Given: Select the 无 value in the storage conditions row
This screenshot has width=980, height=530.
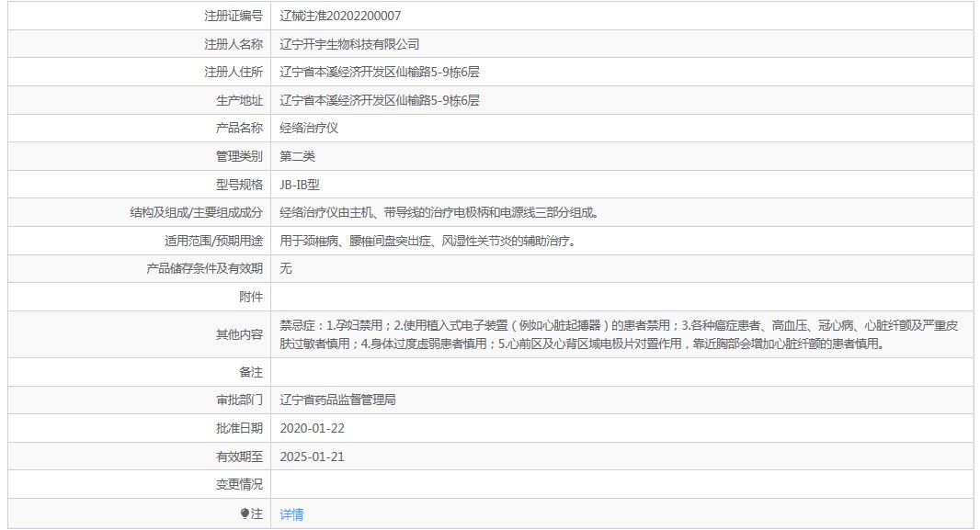Looking at the screenshot, I should (286, 268).
